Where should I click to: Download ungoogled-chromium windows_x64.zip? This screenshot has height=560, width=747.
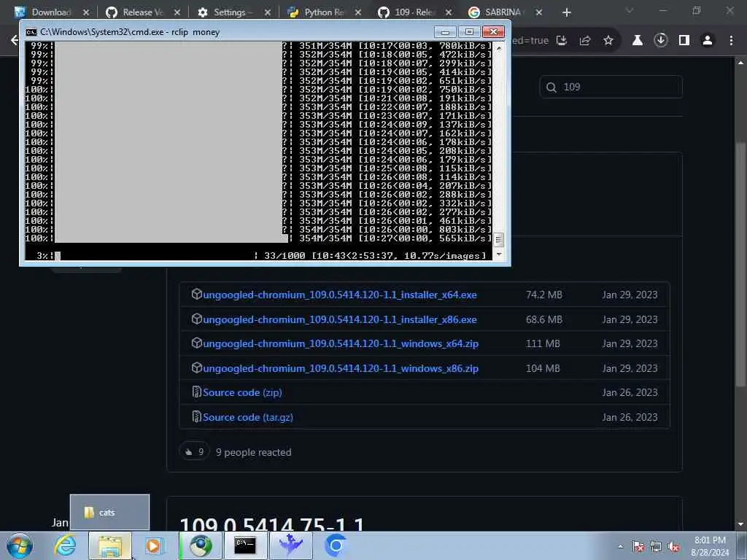pos(341,344)
